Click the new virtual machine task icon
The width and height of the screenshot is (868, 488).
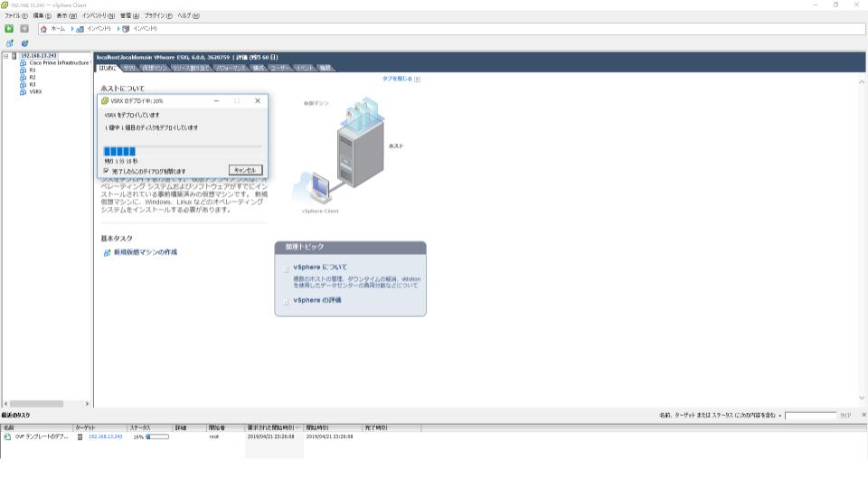[x=108, y=252]
